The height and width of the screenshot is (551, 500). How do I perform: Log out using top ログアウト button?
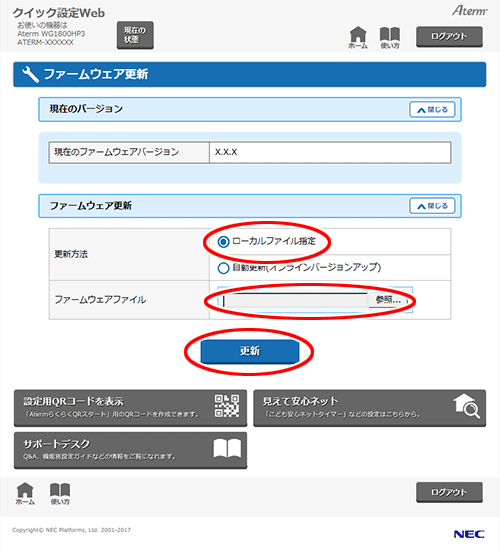point(449,37)
